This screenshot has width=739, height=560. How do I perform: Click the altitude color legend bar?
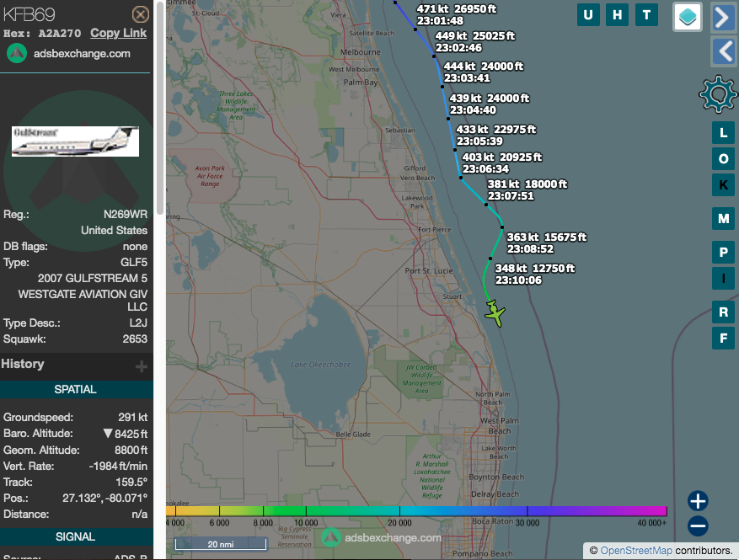pyautogui.click(x=416, y=511)
